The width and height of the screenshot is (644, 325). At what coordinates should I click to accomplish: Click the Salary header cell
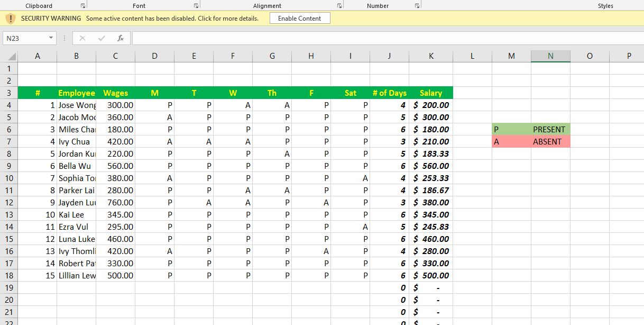pos(431,93)
